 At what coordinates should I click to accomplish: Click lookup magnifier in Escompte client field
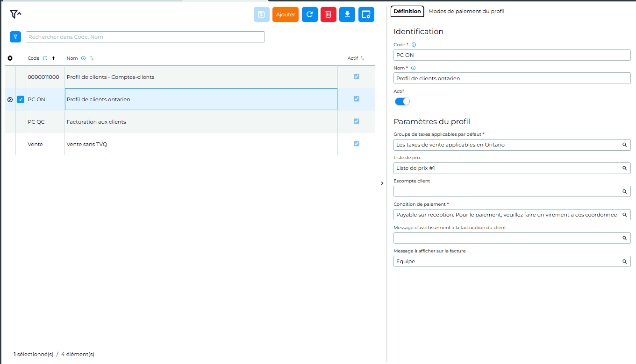624,191
